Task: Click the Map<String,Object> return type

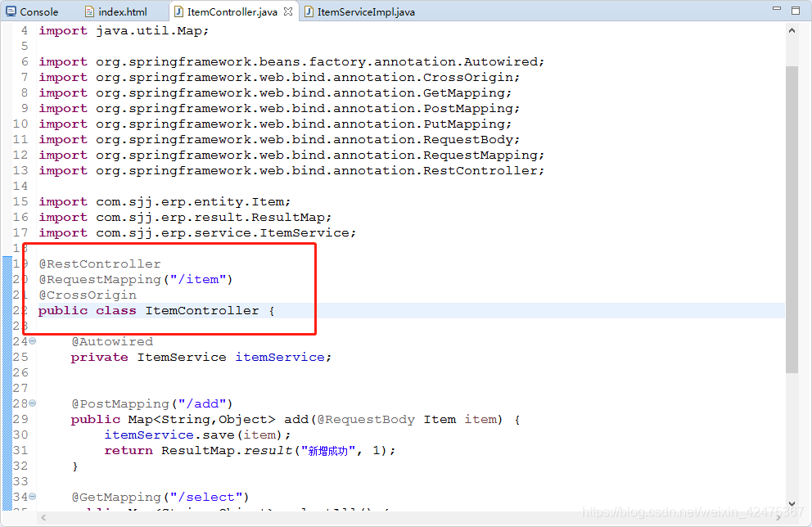Action: point(202,419)
